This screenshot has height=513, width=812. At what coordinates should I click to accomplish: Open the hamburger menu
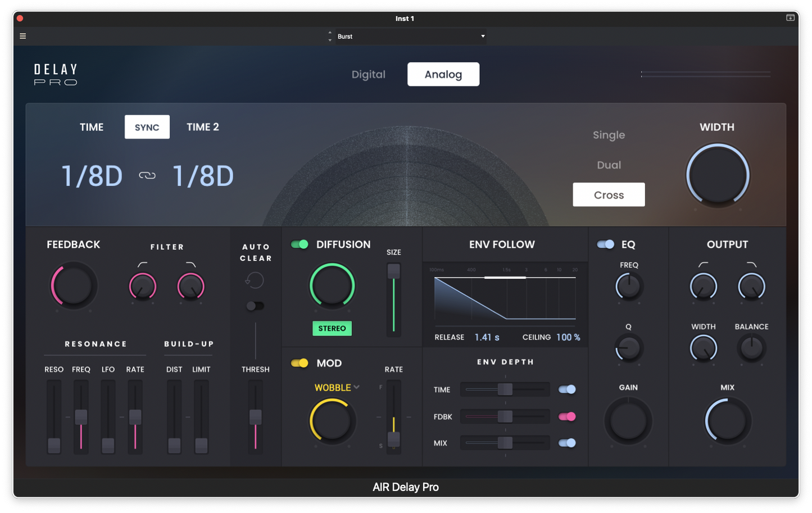(x=22, y=35)
